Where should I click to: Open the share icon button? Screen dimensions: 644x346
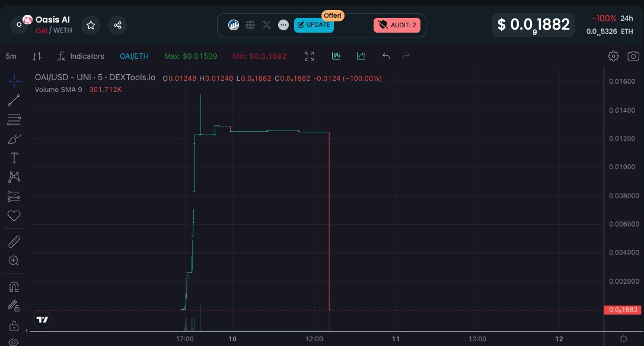[x=117, y=26]
